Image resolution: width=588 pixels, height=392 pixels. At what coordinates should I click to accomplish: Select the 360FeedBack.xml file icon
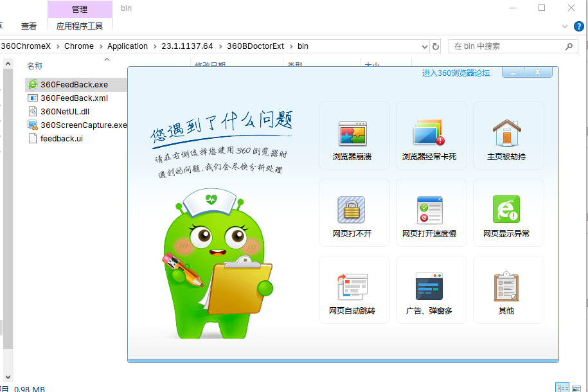coord(33,98)
